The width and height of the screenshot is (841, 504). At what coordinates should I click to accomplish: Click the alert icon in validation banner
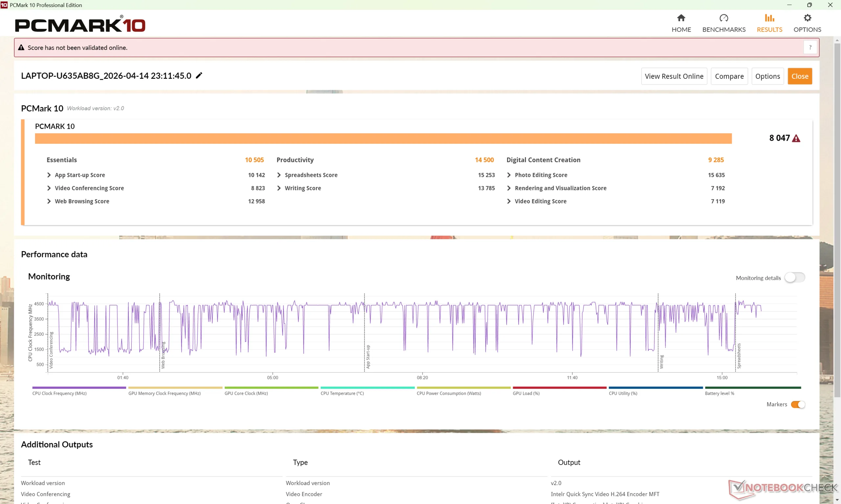pyautogui.click(x=21, y=48)
